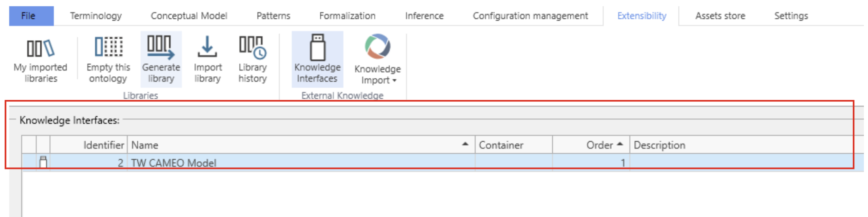Sort by the Order column header

coord(599,145)
